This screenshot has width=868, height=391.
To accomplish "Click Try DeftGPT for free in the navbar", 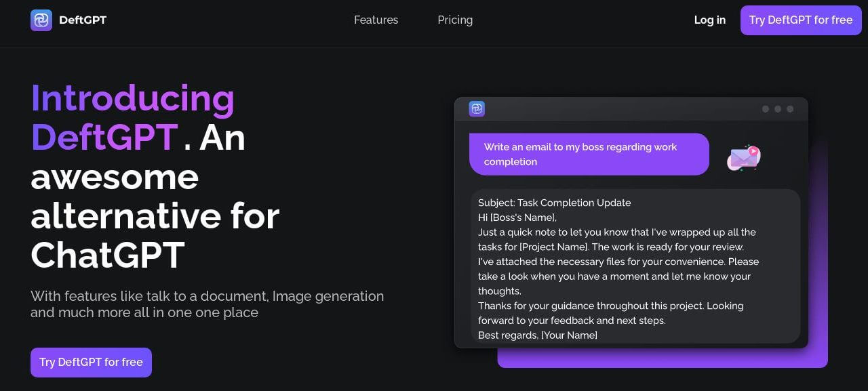I will [801, 20].
